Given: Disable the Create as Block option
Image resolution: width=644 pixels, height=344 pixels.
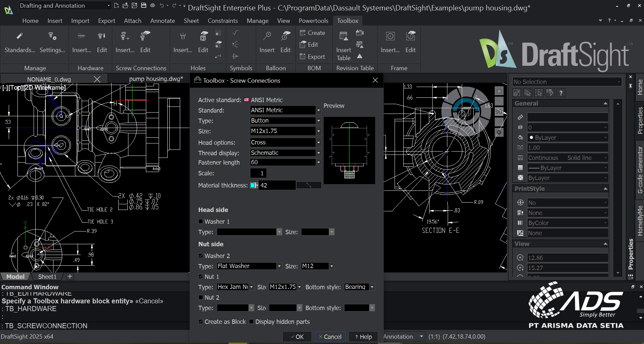Looking at the screenshot, I should click(201, 321).
